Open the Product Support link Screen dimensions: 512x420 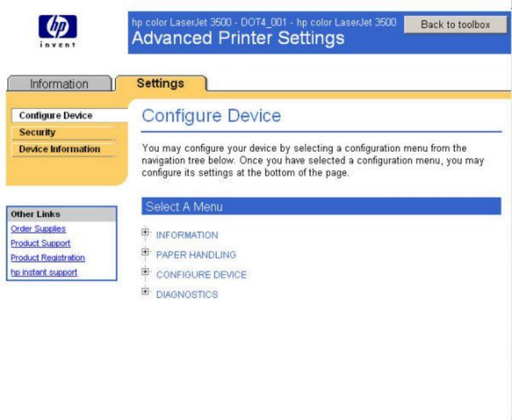40,243
